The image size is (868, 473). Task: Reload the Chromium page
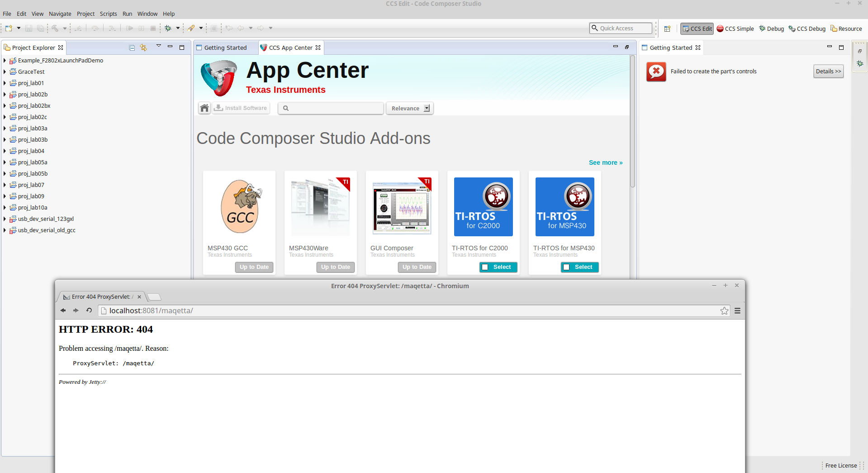coord(89,311)
